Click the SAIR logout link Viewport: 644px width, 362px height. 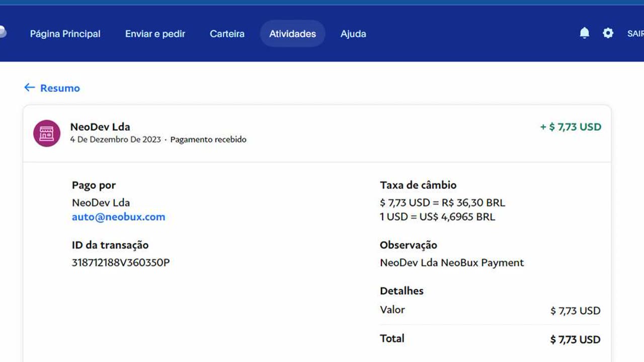[x=635, y=34]
